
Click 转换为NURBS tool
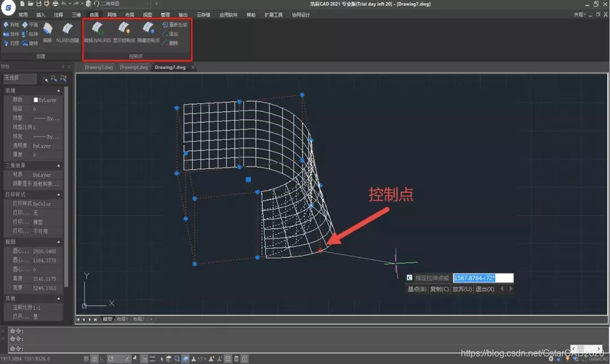pyautogui.click(x=97, y=32)
